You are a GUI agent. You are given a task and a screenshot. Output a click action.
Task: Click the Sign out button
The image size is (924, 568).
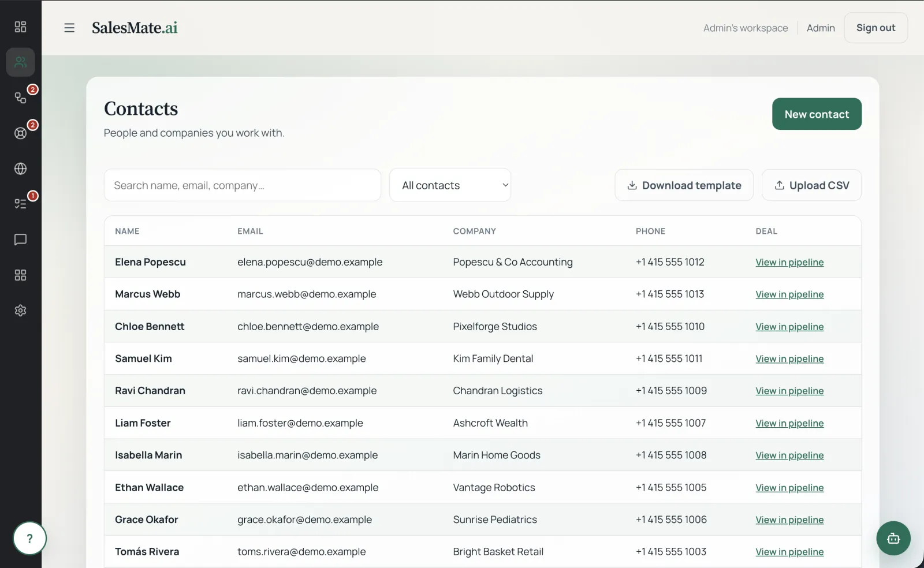pyautogui.click(x=875, y=28)
